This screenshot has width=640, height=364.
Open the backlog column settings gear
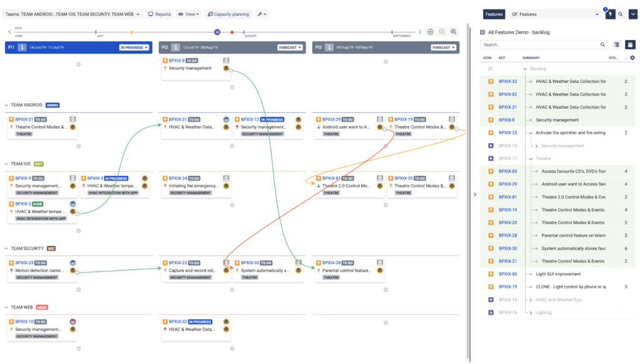[632, 58]
